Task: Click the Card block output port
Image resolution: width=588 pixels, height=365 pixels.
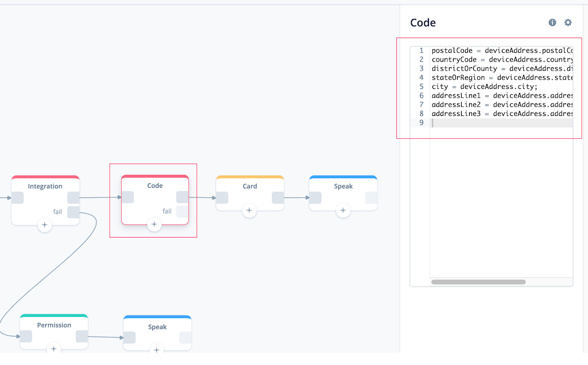Action: (278, 197)
